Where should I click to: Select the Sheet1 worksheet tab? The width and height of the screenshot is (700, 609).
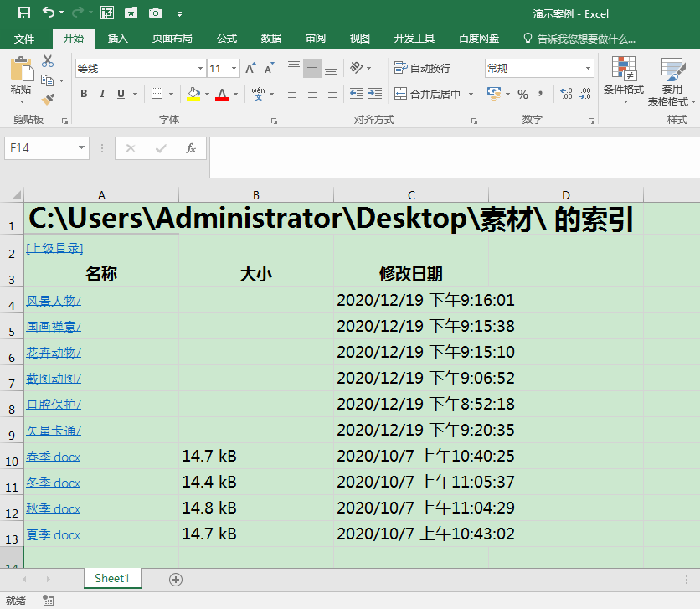[112, 578]
